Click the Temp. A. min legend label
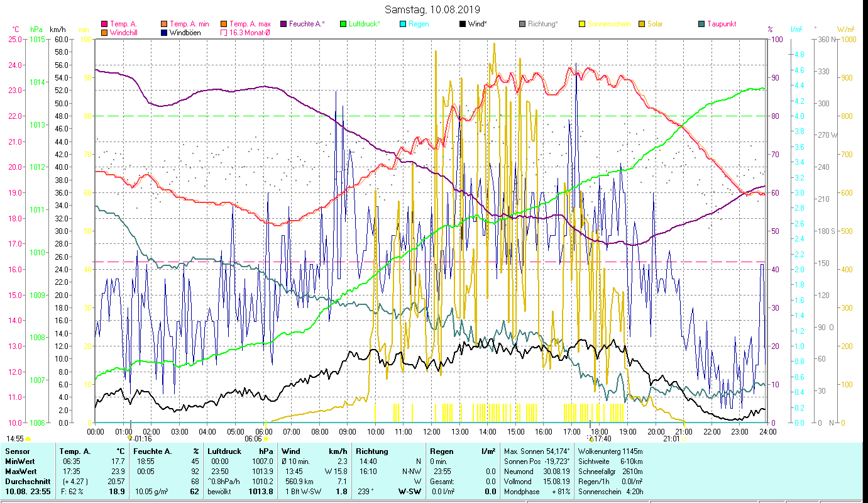 coord(190,25)
